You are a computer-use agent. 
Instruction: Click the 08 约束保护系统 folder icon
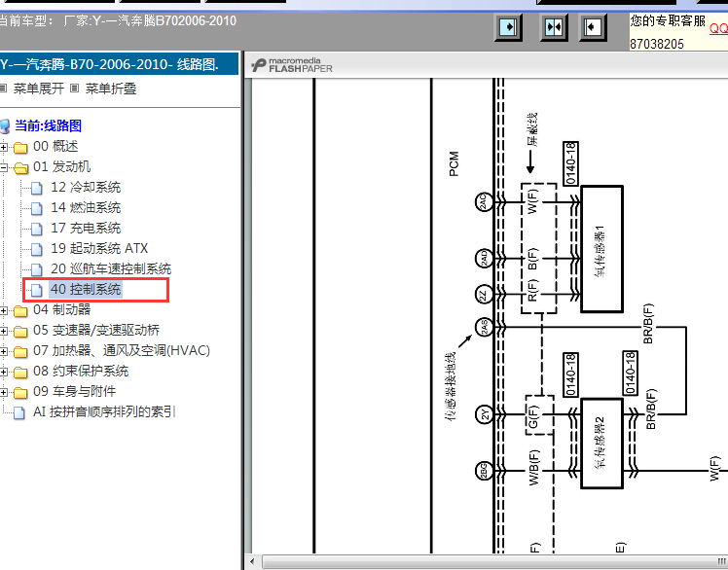(x=20, y=372)
